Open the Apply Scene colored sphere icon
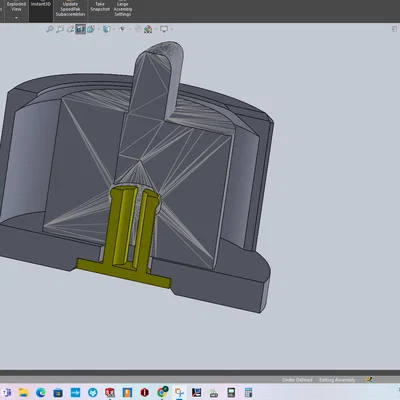This screenshot has height=400, width=400. pos(148,29)
